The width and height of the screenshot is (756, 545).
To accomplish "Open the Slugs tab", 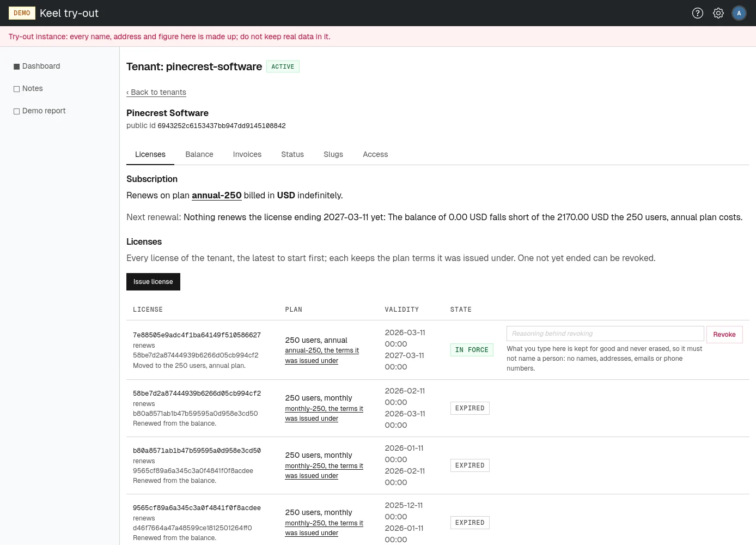I will tap(333, 154).
